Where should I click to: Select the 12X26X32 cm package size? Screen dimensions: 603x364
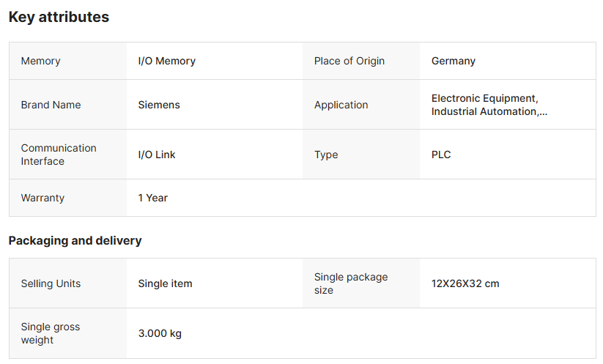click(465, 283)
